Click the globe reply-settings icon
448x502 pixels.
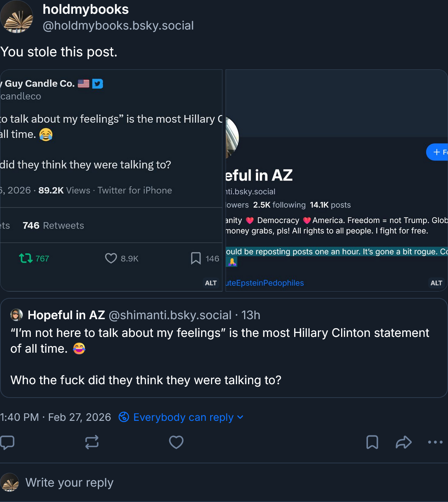[x=124, y=417]
